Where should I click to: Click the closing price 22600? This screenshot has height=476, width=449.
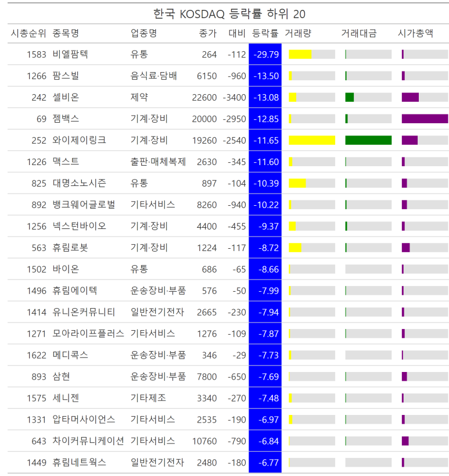pyautogui.click(x=204, y=98)
